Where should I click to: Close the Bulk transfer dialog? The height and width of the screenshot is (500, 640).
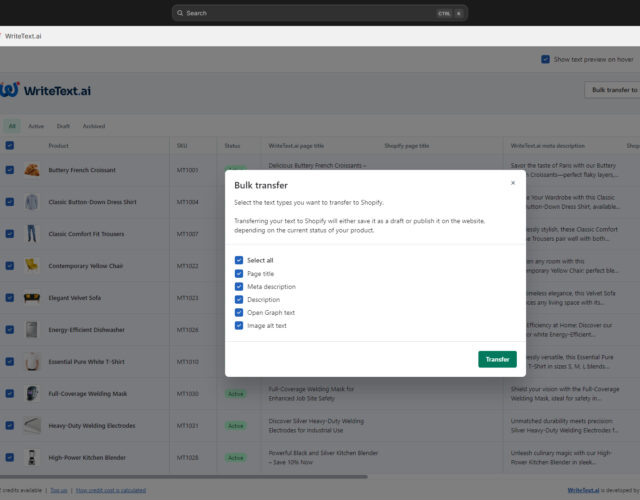pos(513,183)
